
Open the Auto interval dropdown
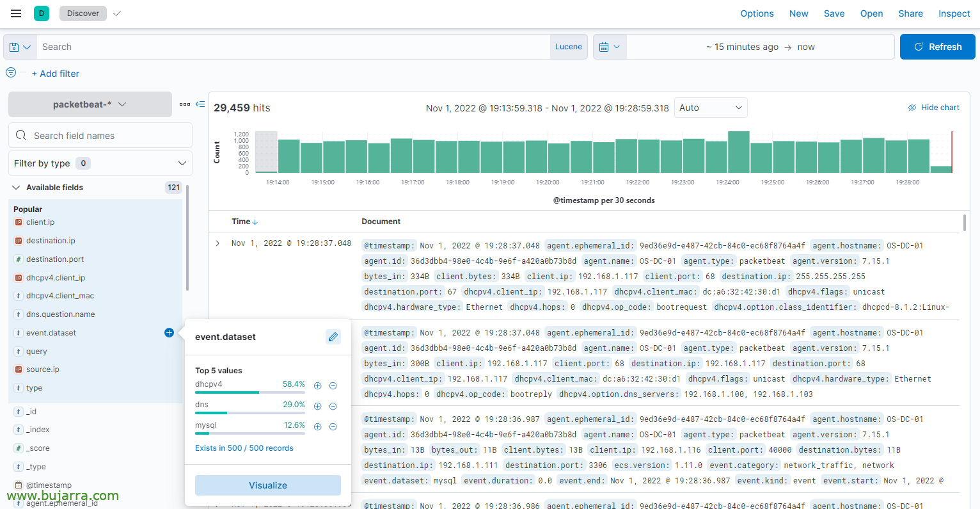click(711, 108)
